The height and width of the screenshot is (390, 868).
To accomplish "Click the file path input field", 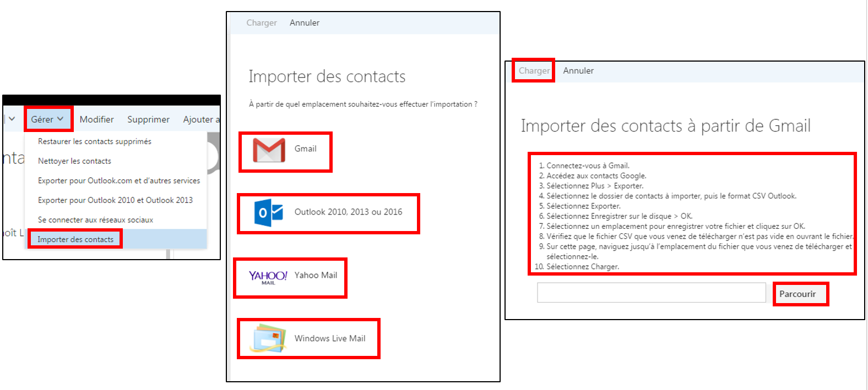I will pyautogui.click(x=652, y=293).
